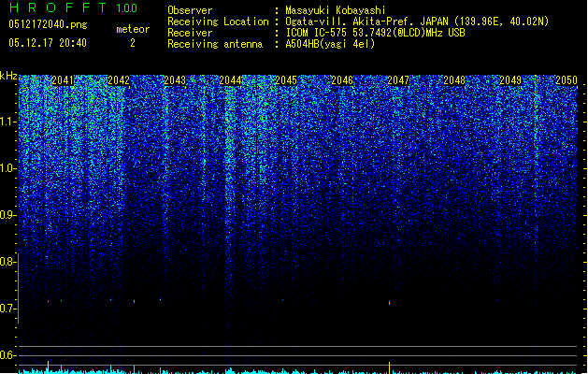
Task: Click the kHz axis unit label
Action: [x=8, y=76]
